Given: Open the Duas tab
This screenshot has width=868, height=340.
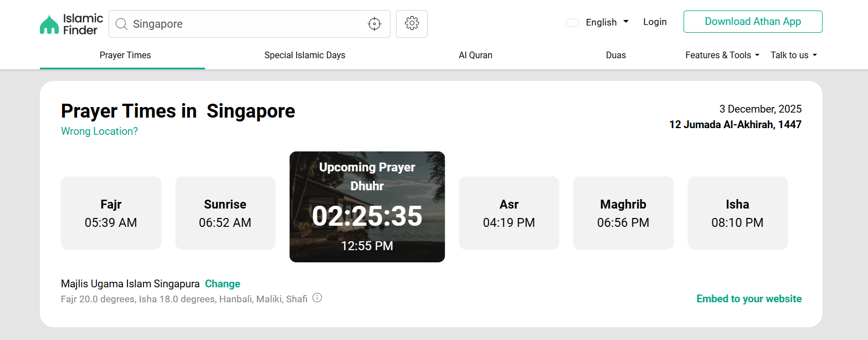Looking at the screenshot, I should [x=615, y=55].
